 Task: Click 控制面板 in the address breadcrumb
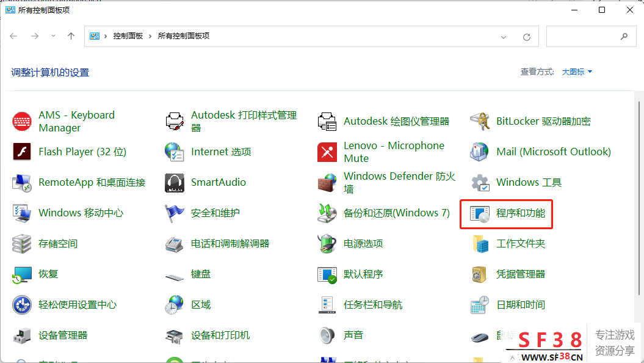point(128,36)
